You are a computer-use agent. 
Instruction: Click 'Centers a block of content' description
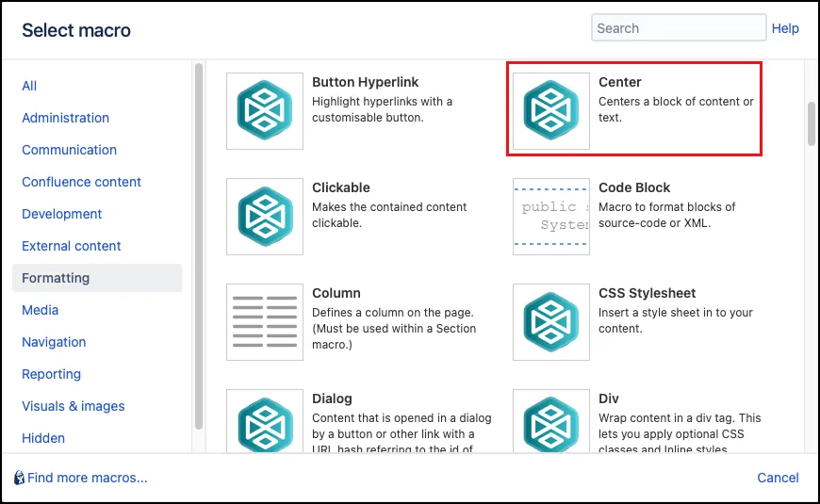676,109
